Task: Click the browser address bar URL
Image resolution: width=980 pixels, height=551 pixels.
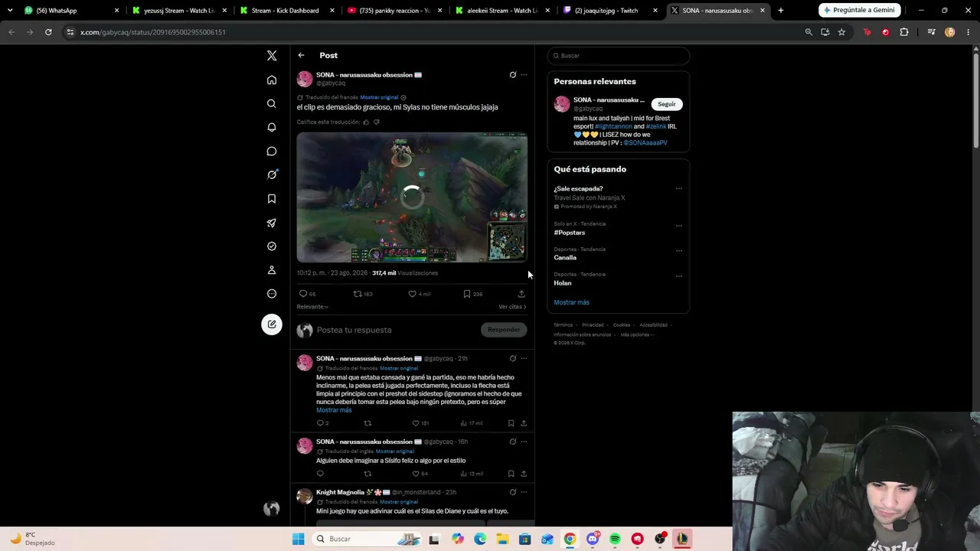Action: point(153,32)
